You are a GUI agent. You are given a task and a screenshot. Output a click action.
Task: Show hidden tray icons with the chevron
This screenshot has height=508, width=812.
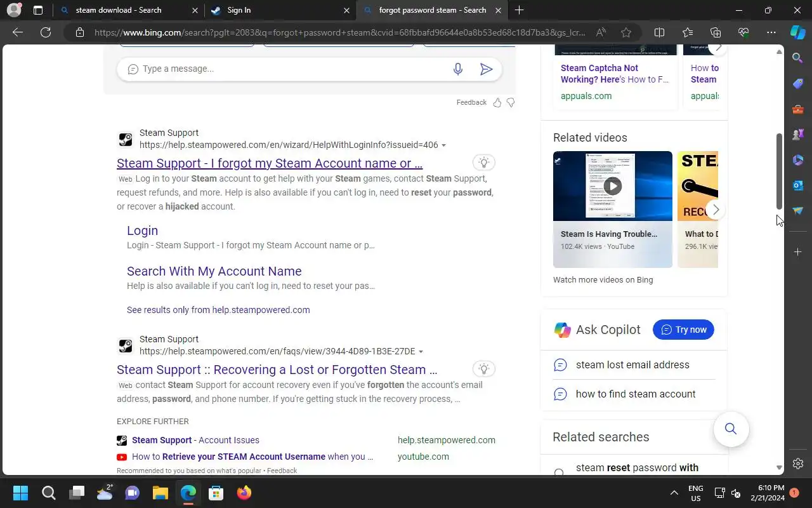click(674, 493)
